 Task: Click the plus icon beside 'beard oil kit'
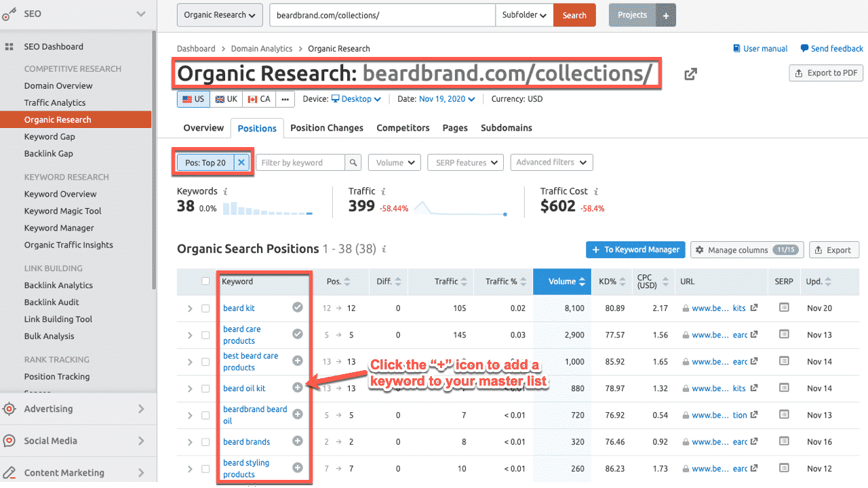pyautogui.click(x=297, y=388)
